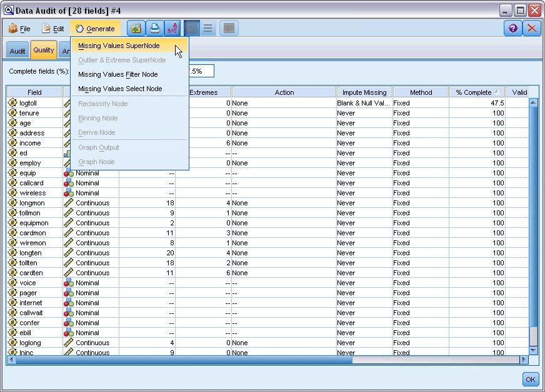This screenshot has height=392, width=545.
Task: Select the equipmon field name
Action: click(x=34, y=223)
